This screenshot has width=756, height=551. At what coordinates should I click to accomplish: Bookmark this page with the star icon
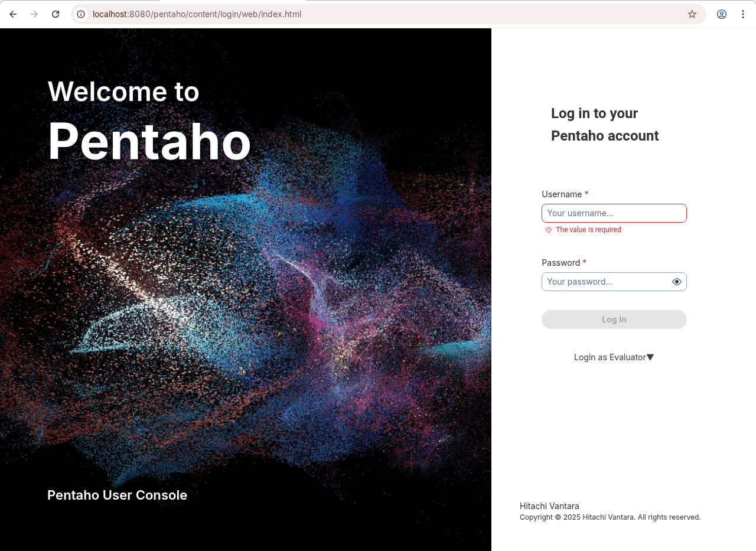692,14
